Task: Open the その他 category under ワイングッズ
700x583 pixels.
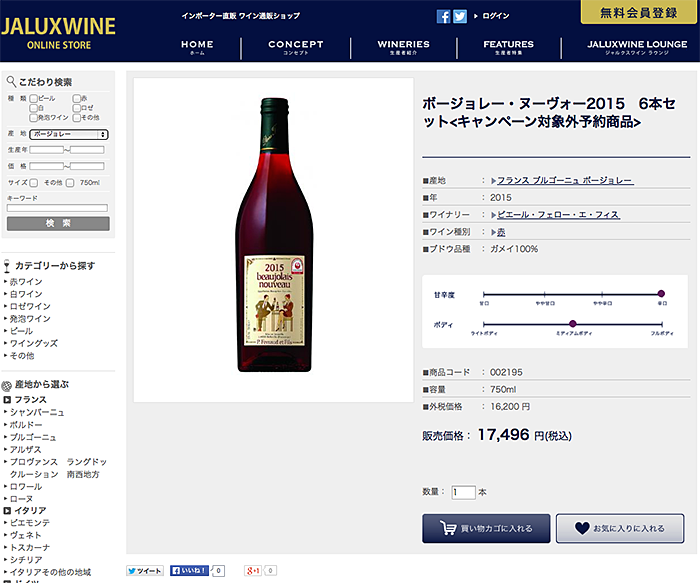Action: point(22,356)
